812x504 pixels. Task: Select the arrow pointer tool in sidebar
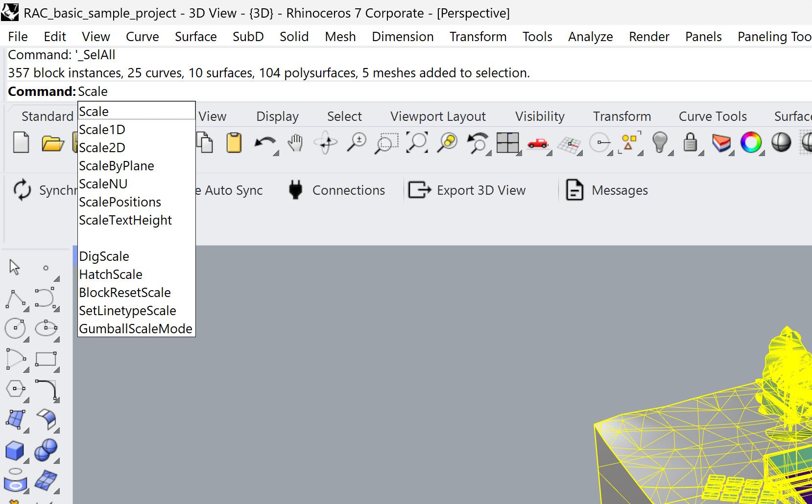click(x=15, y=267)
